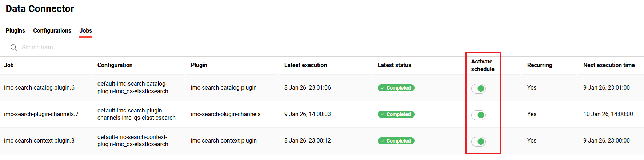Select the Jobs tab

point(86,31)
